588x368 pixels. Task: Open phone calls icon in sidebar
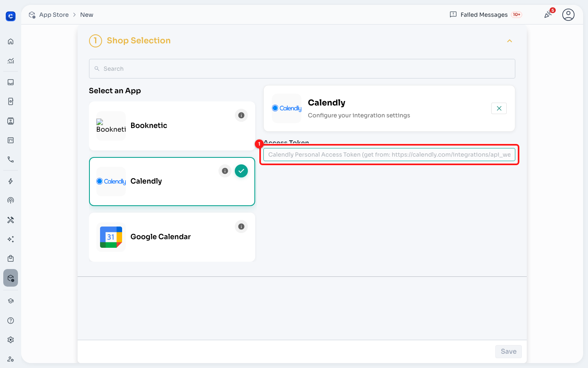11,159
